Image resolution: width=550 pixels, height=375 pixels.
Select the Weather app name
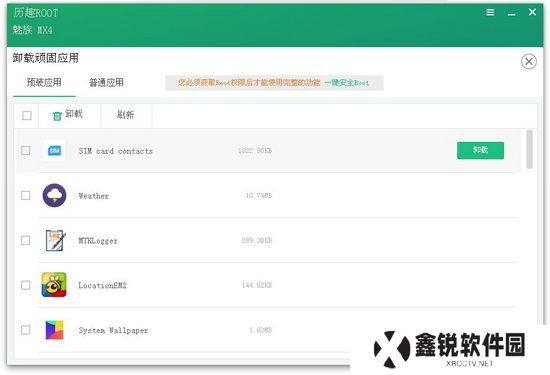94,196
